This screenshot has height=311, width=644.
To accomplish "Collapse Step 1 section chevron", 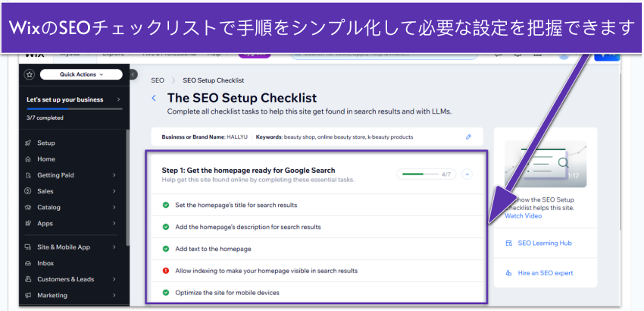I will click(467, 174).
